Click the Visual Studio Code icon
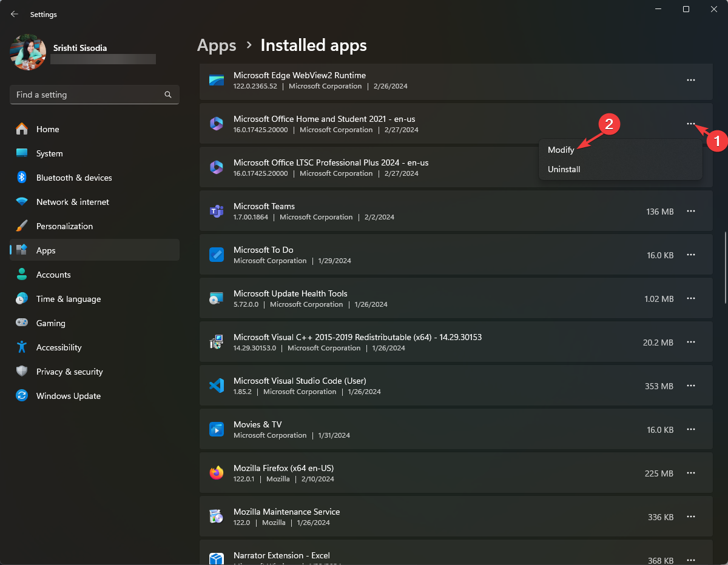 (x=217, y=386)
